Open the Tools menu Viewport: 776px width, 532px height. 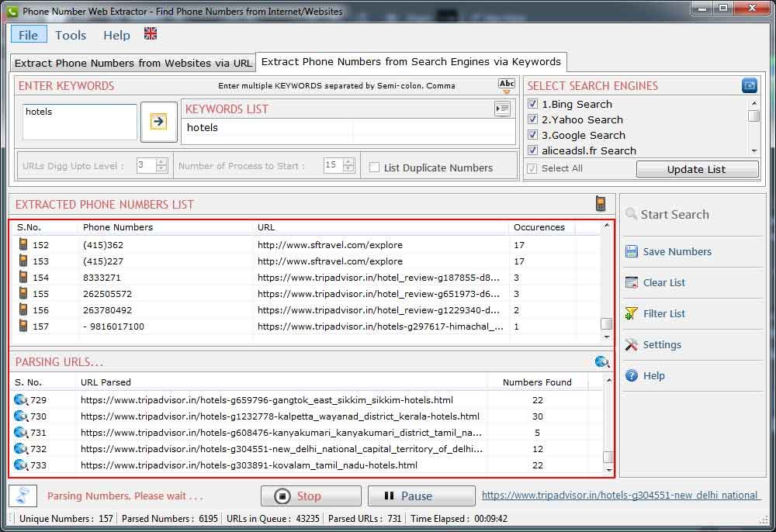tap(71, 35)
